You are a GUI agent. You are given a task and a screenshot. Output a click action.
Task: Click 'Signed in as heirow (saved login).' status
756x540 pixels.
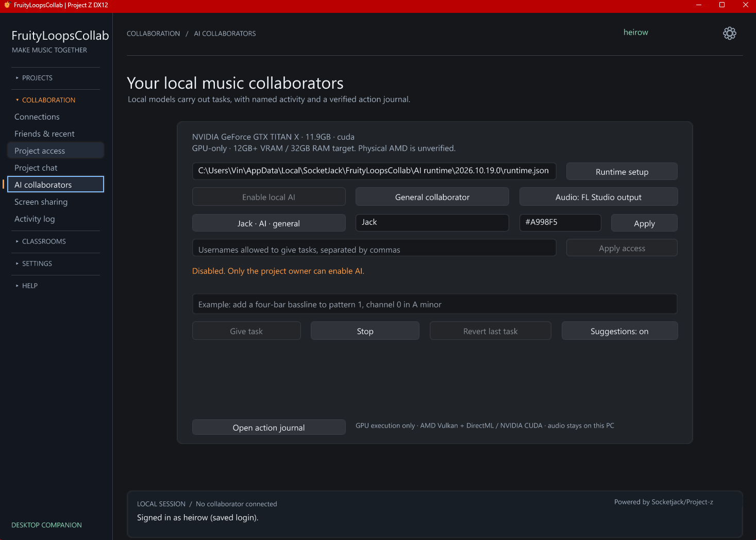pyautogui.click(x=198, y=518)
